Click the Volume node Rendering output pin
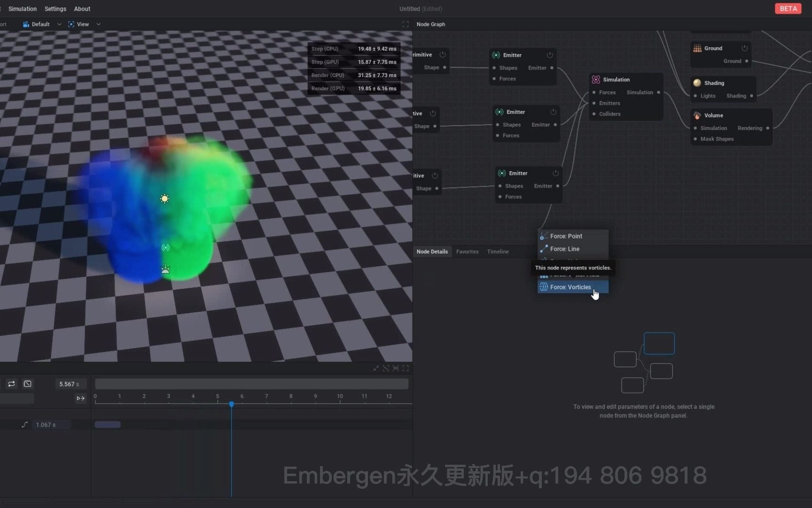This screenshot has width=812, height=508. tap(768, 128)
